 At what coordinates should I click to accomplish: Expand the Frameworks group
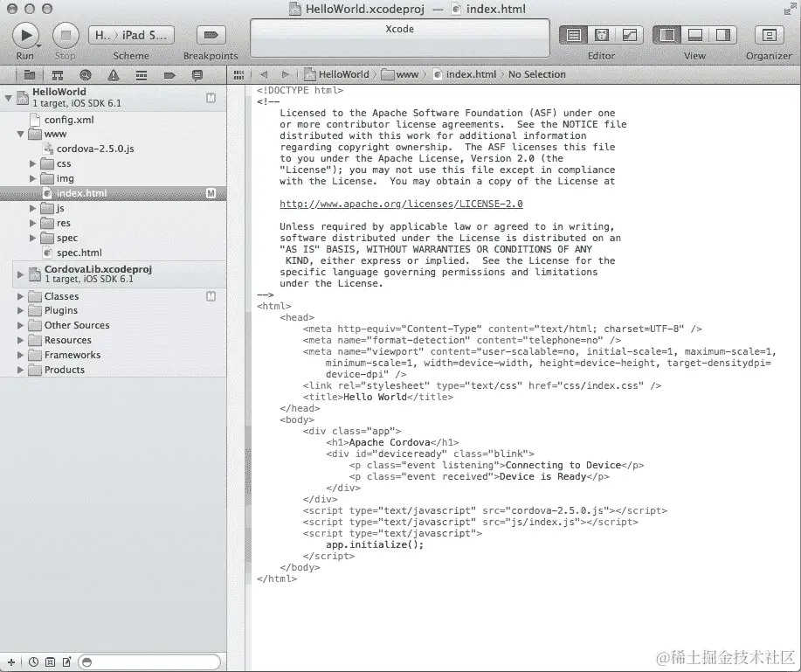(x=20, y=355)
